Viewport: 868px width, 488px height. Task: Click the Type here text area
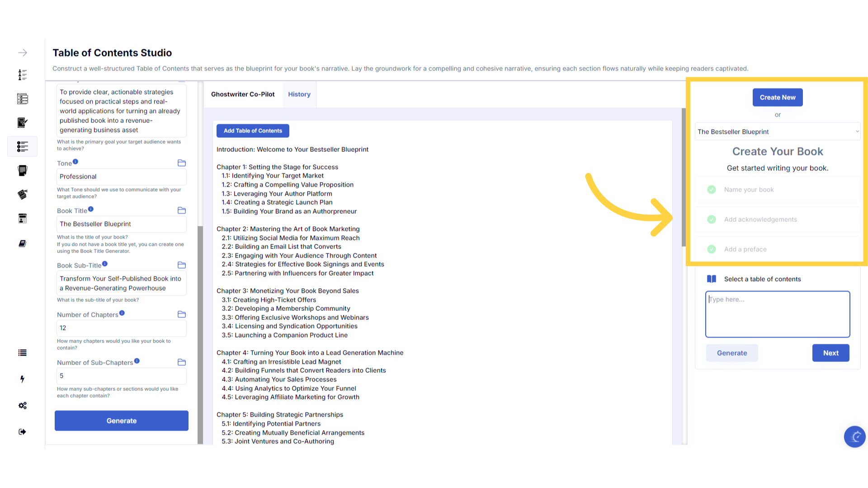[777, 314]
